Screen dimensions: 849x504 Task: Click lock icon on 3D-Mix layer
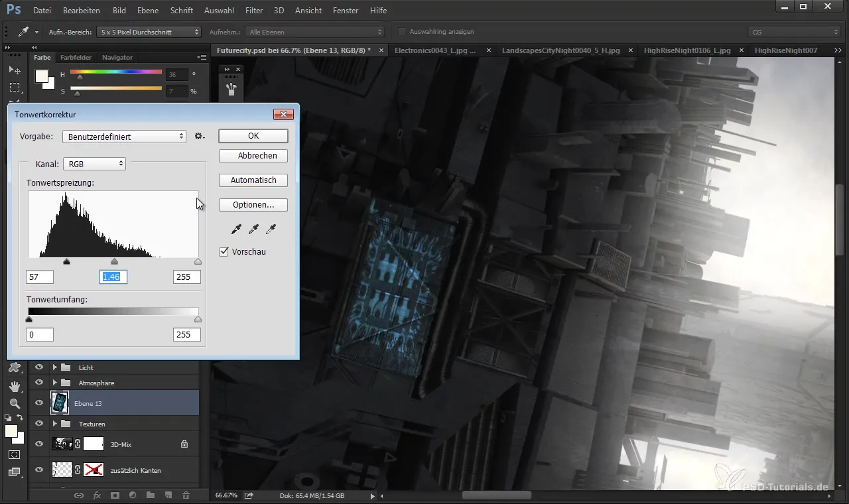coord(184,444)
